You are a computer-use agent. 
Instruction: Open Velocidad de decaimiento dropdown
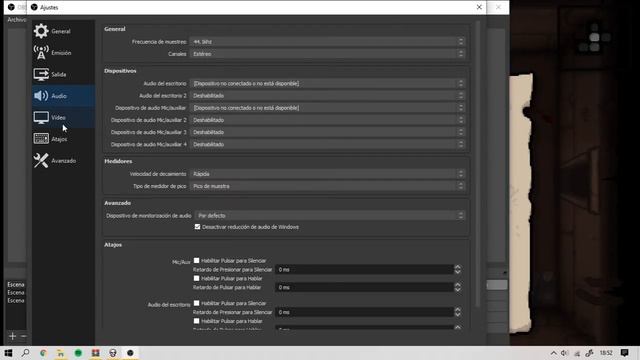[x=327, y=174]
